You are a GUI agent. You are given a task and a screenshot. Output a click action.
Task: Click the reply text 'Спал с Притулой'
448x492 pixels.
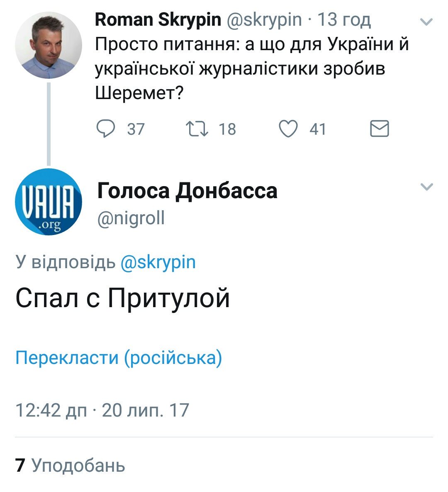pyautogui.click(x=123, y=298)
